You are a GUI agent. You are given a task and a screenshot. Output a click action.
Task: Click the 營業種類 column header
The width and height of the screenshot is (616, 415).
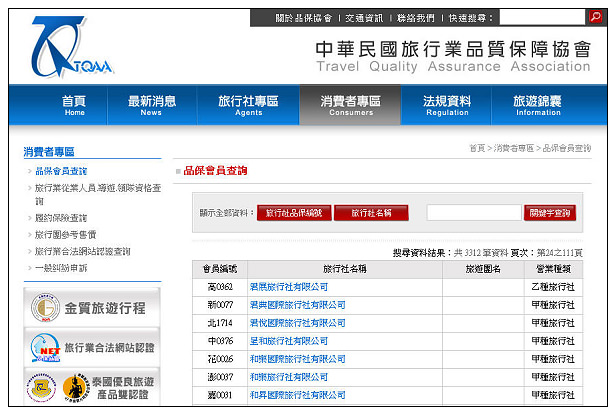coord(554,269)
